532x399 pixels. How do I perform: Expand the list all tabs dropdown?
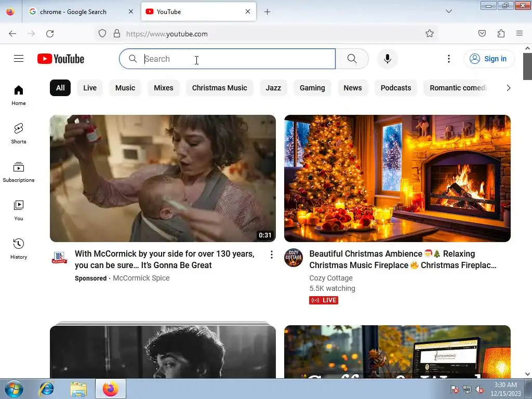click(x=448, y=11)
